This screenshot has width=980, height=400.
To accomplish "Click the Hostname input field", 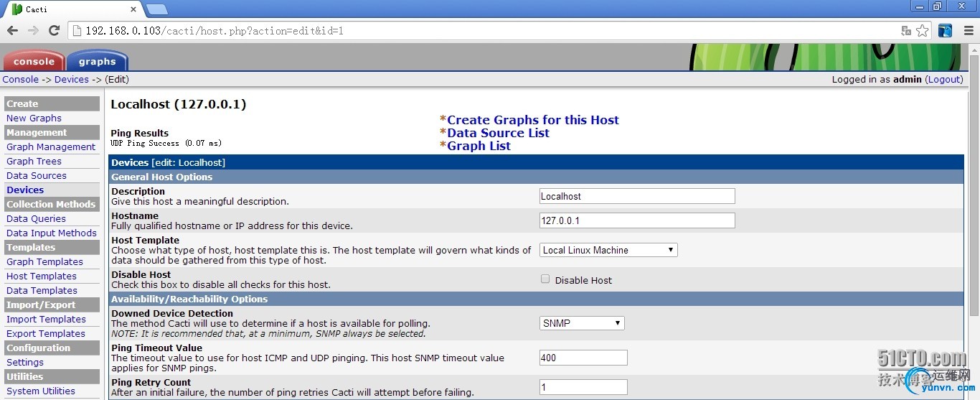I will pyautogui.click(x=637, y=220).
